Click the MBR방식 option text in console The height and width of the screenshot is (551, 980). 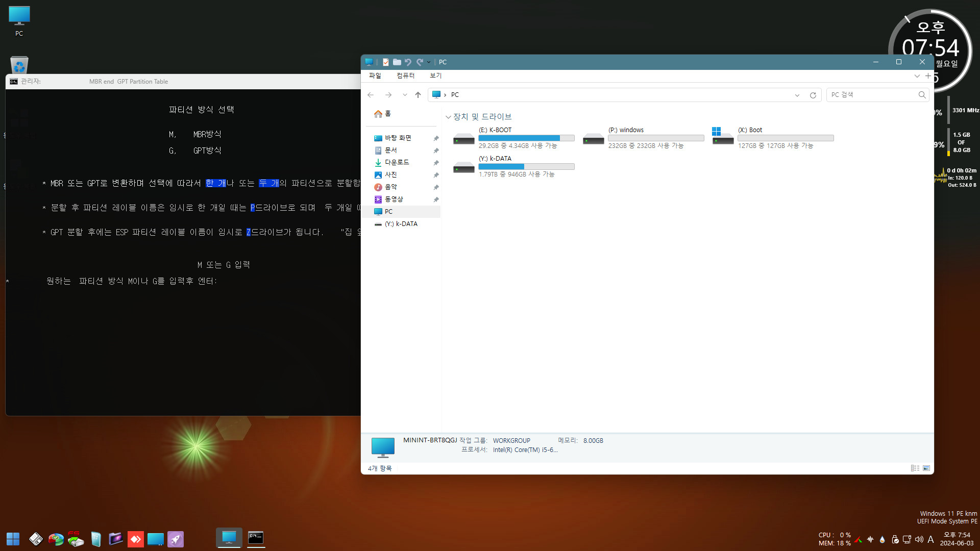click(x=207, y=134)
